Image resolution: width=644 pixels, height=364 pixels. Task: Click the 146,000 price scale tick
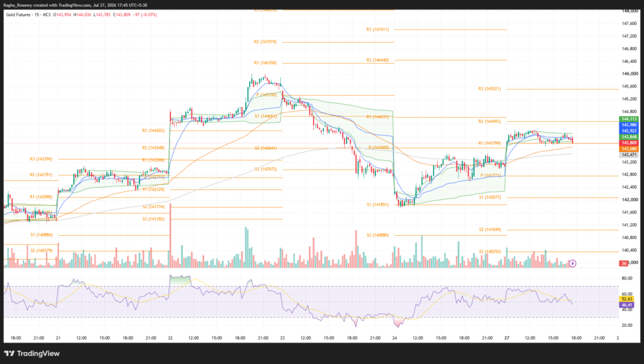[629, 74]
